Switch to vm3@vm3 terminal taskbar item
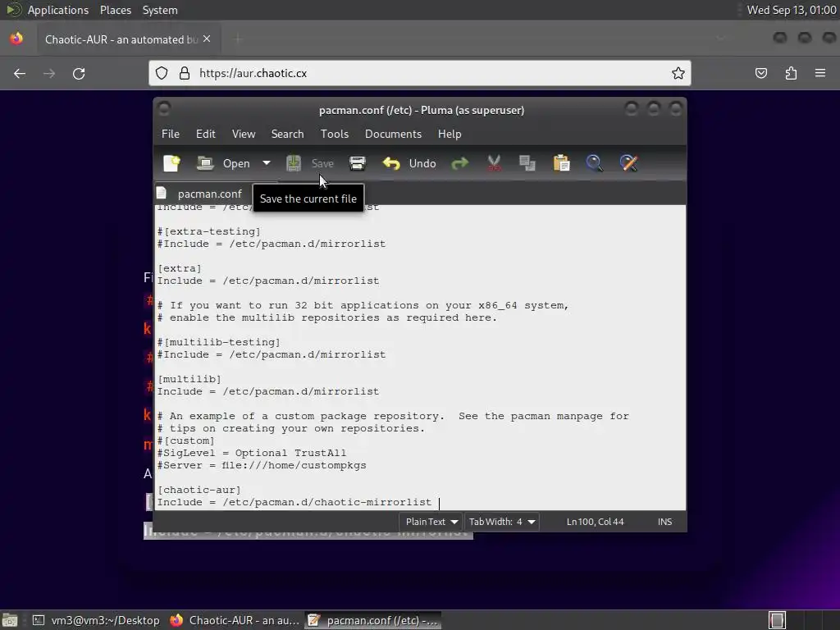Image resolution: width=840 pixels, height=630 pixels. (x=97, y=620)
